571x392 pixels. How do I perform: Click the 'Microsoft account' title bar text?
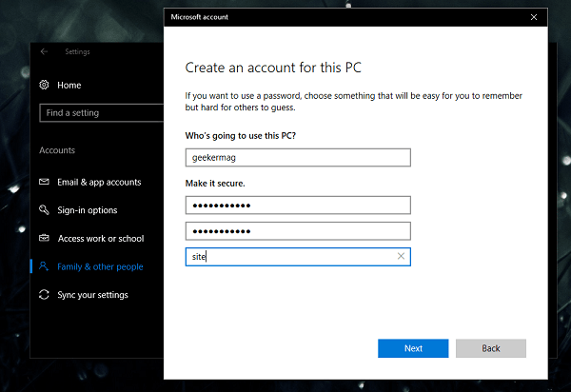click(200, 17)
